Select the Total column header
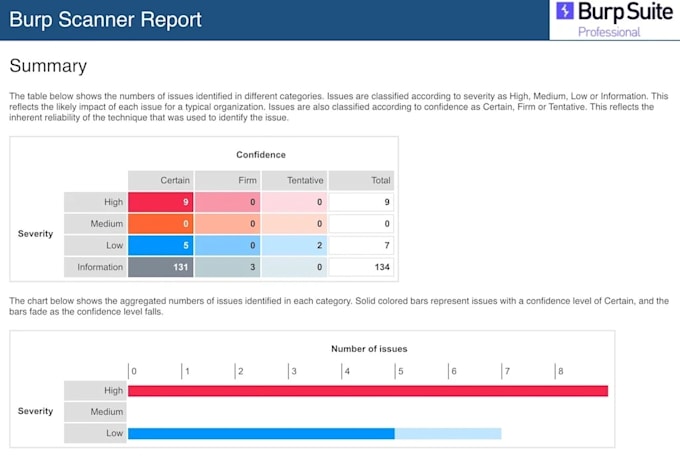 coord(361,180)
